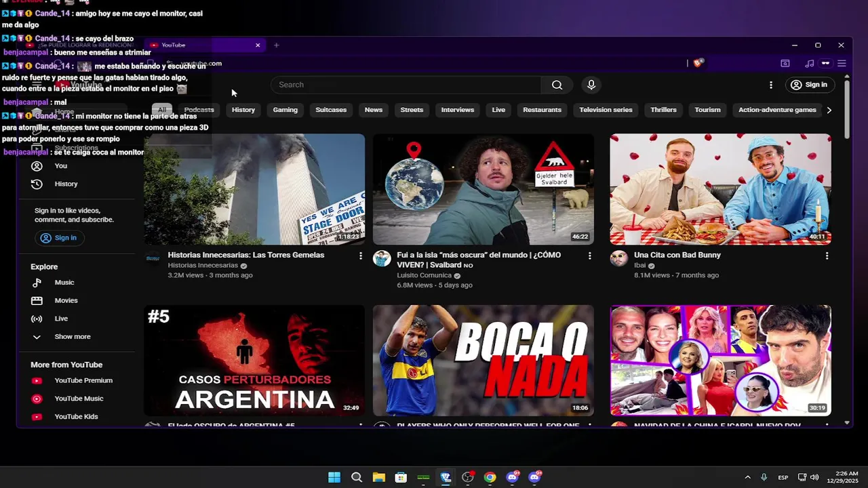Close the YouTube browser tab
The height and width of the screenshot is (488, 868).
(x=258, y=45)
